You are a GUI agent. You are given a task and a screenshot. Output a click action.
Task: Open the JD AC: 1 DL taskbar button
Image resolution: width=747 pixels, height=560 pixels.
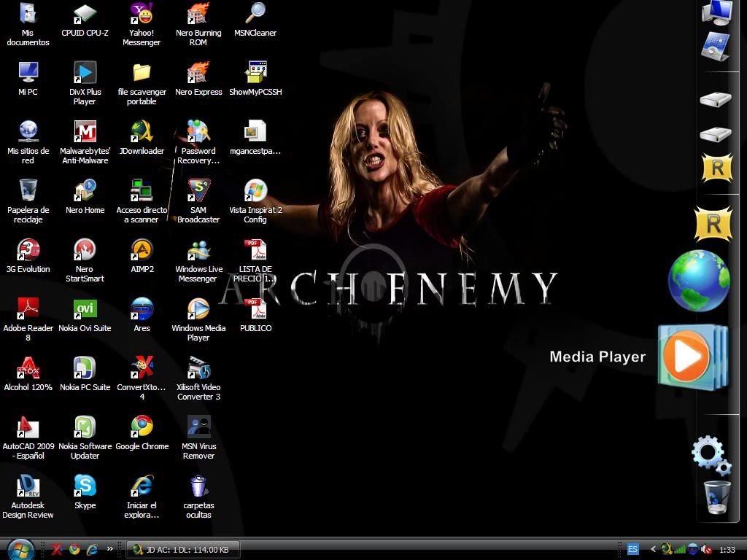[183, 550]
